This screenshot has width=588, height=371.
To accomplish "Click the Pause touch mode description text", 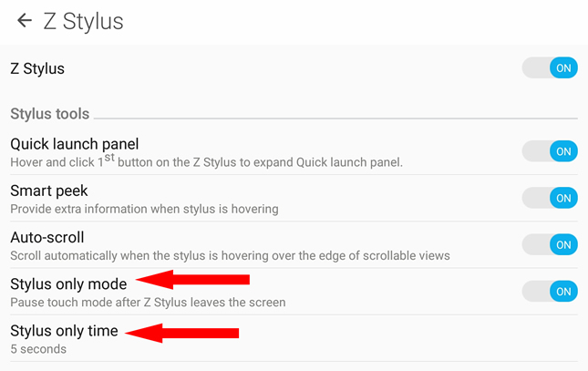I will click(x=148, y=303).
